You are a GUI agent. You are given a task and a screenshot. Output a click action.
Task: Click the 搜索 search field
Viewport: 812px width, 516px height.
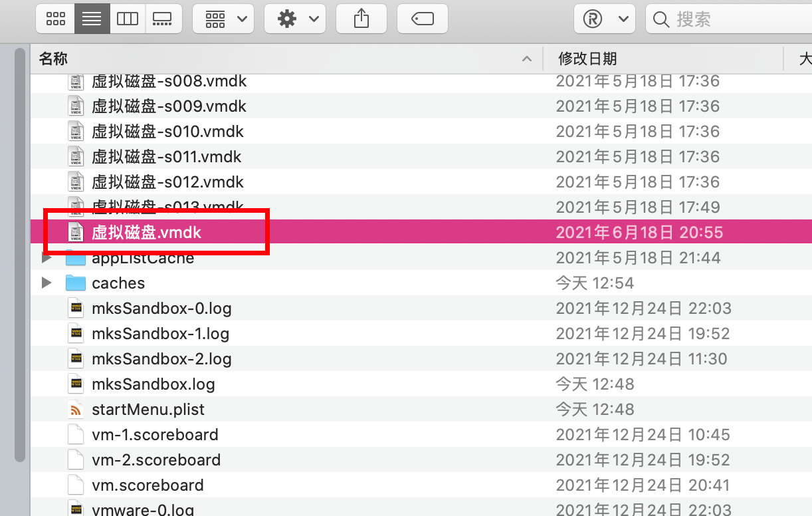(x=729, y=19)
